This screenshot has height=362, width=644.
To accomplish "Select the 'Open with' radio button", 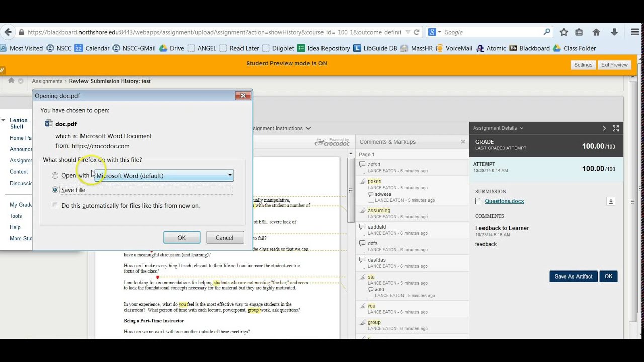I will click(55, 176).
